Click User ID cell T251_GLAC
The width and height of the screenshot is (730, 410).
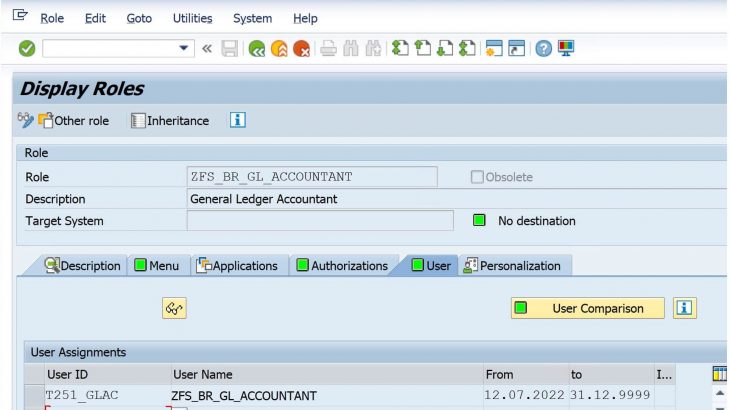coord(108,395)
